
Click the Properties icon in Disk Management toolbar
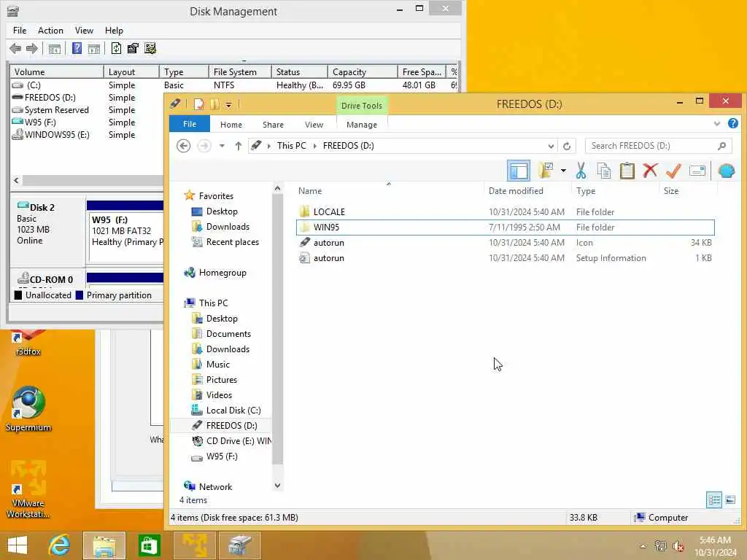[x=133, y=49]
